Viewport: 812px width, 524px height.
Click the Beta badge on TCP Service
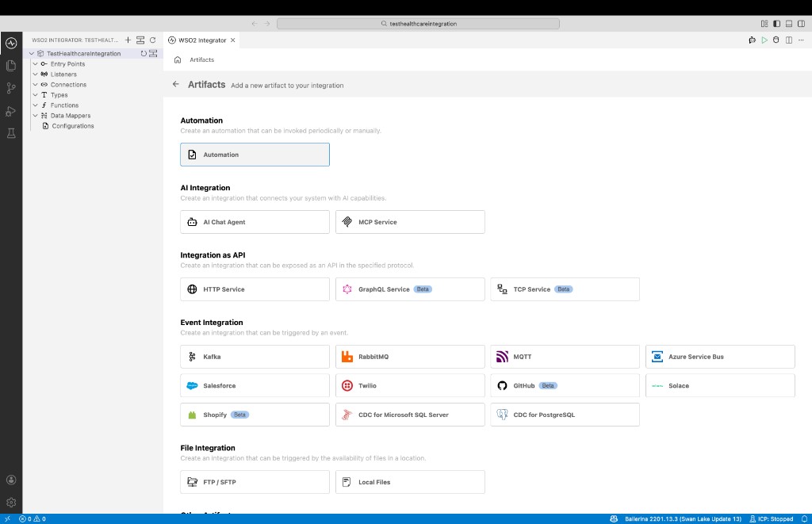click(564, 289)
